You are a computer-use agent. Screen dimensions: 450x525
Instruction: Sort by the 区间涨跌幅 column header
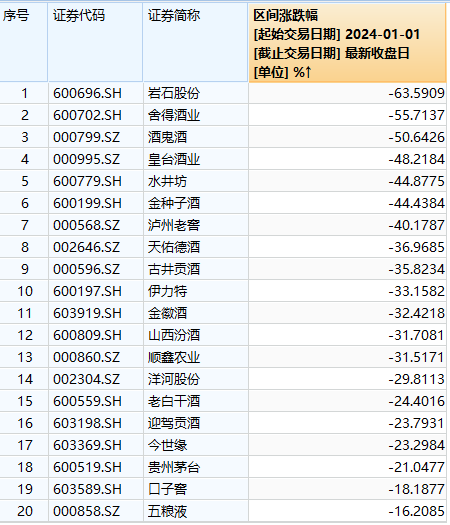tap(347, 43)
